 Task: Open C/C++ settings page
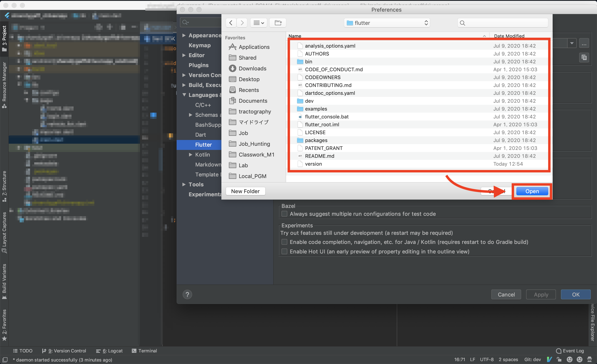pyautogui.click(x=203, y=105)
